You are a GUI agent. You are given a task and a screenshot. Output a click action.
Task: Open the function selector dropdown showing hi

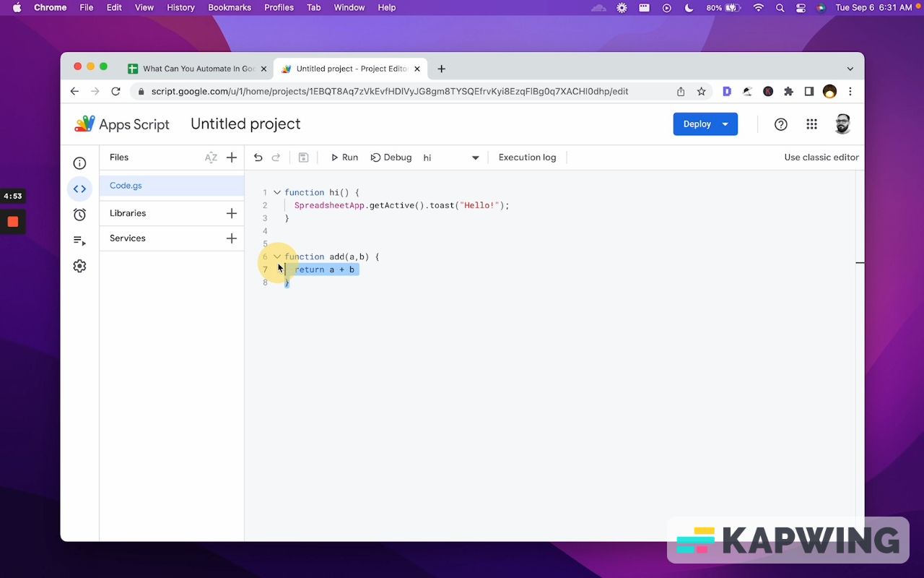[x=451, y=158]
